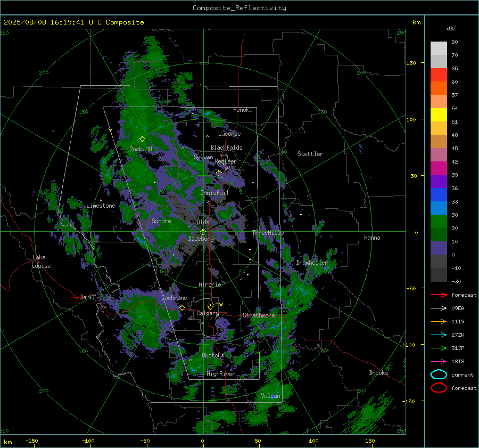Click the yellow diamond marker above Calgary

(x=210, y=307)
